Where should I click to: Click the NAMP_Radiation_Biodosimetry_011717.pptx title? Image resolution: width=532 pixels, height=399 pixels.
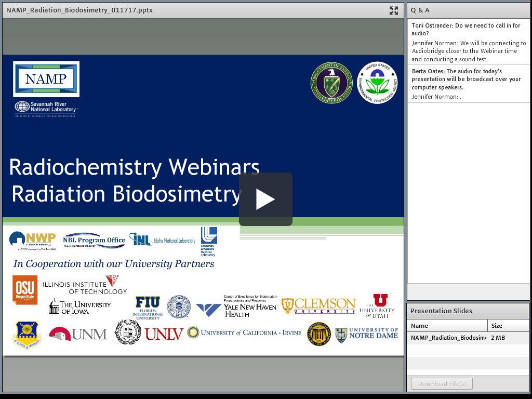click(79, 10)
